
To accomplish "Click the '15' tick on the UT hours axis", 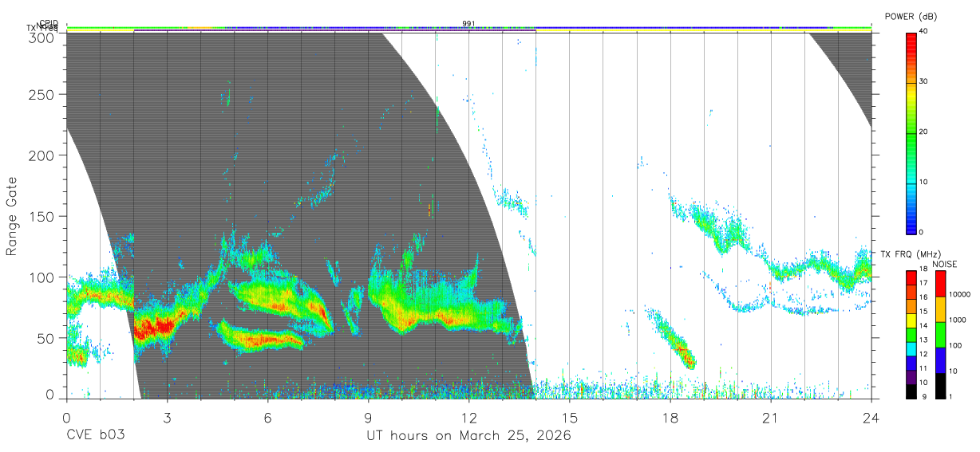I will pos(569,418).
